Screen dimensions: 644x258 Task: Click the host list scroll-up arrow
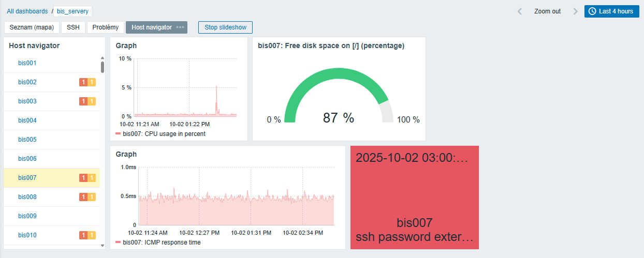click(103, 58)
